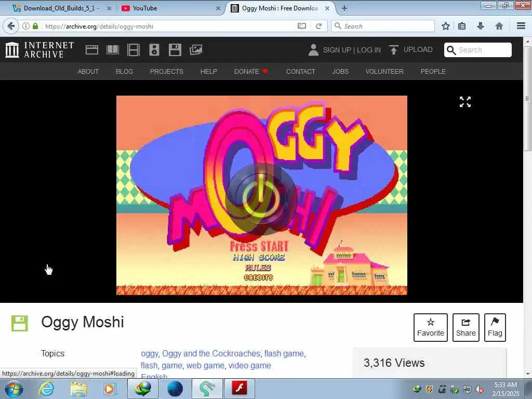The width and height of the screenshot is (532, 399).
Task: Open the DONATE menu item
Action: click(x=251, y=71)
